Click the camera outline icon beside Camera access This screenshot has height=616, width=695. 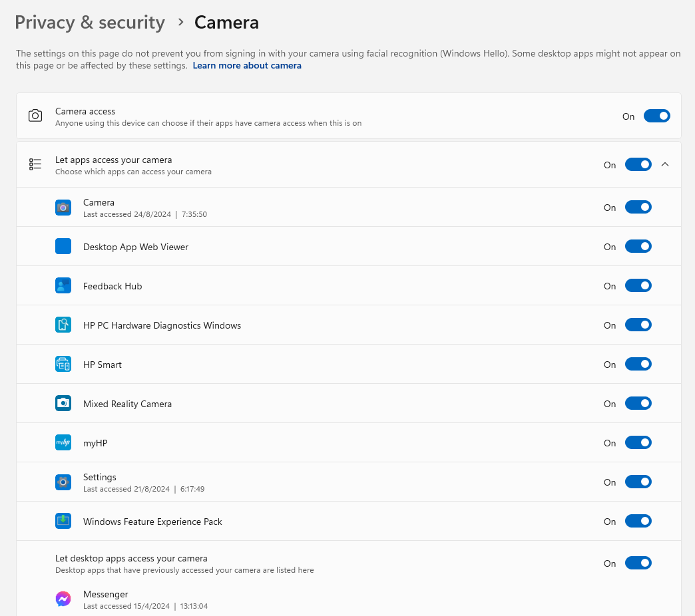pyautogui.click(x=35, y=116)
